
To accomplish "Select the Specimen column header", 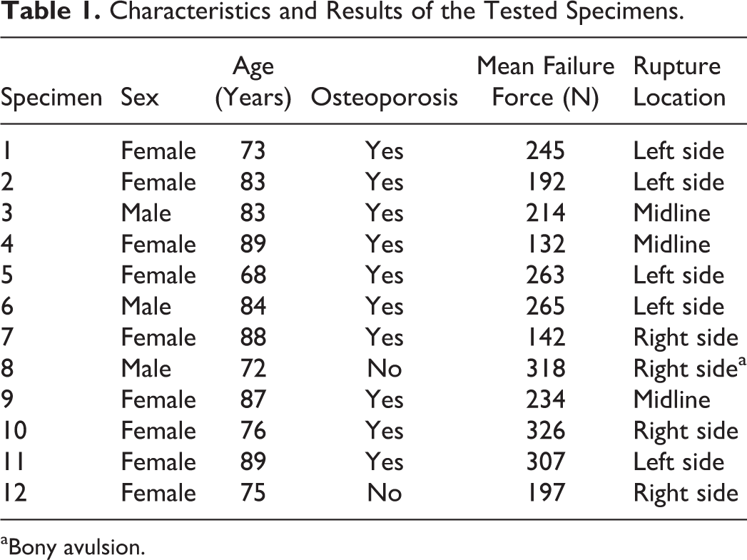I will tap(51, 98).
